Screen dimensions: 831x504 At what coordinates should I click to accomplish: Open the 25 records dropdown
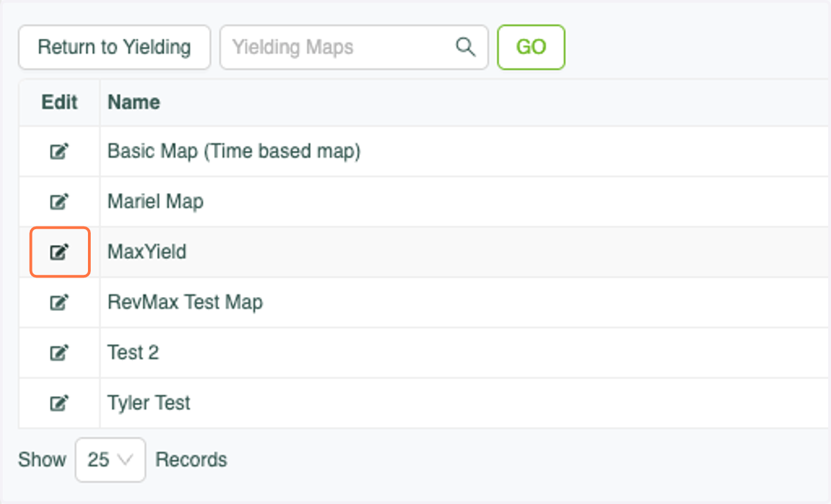110,460
